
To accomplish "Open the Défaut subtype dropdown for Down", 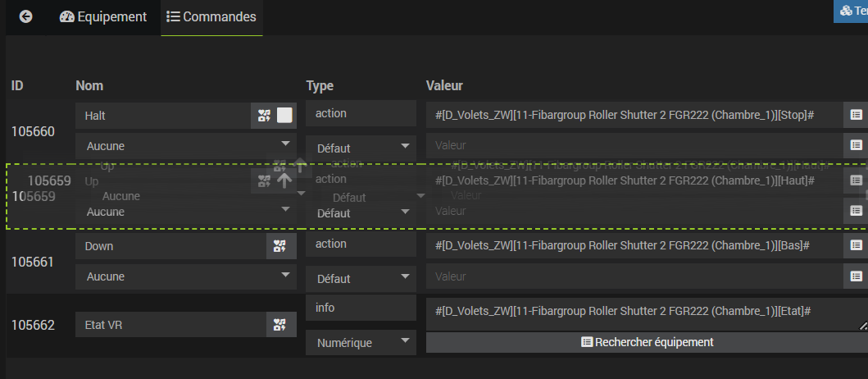I will tap(361, 279).
